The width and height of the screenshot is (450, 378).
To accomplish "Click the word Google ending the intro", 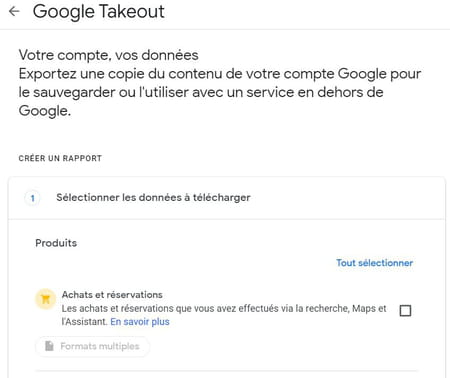I will 44,111.
